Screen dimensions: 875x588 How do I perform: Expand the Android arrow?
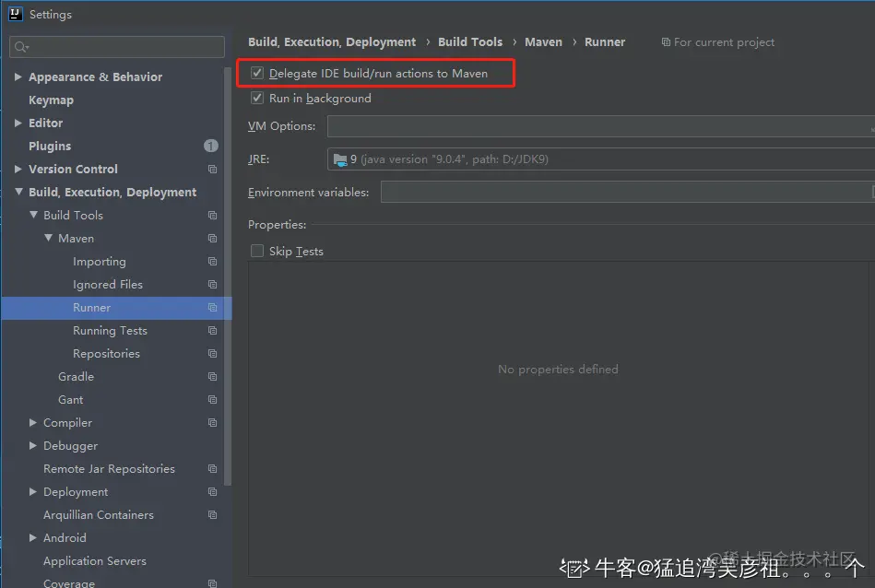tap(33, 538)
